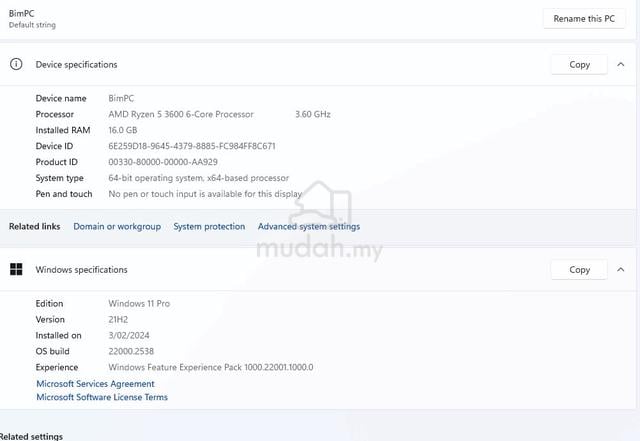Click the System type label
The image size is (640, 441).
coord(60,178)
